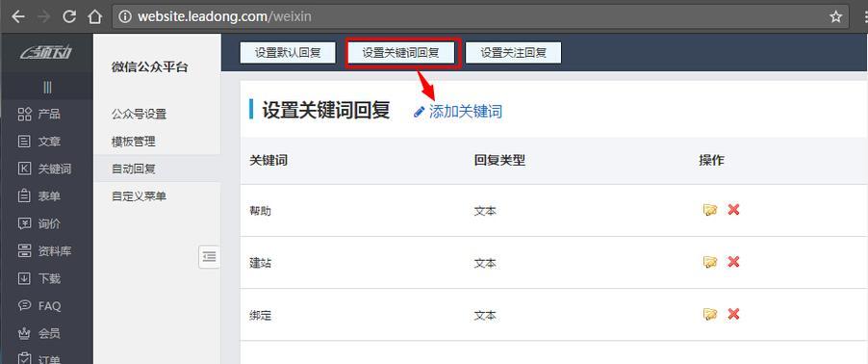
Task: Click the 资料库 storage icon
Action: [24, 251]
